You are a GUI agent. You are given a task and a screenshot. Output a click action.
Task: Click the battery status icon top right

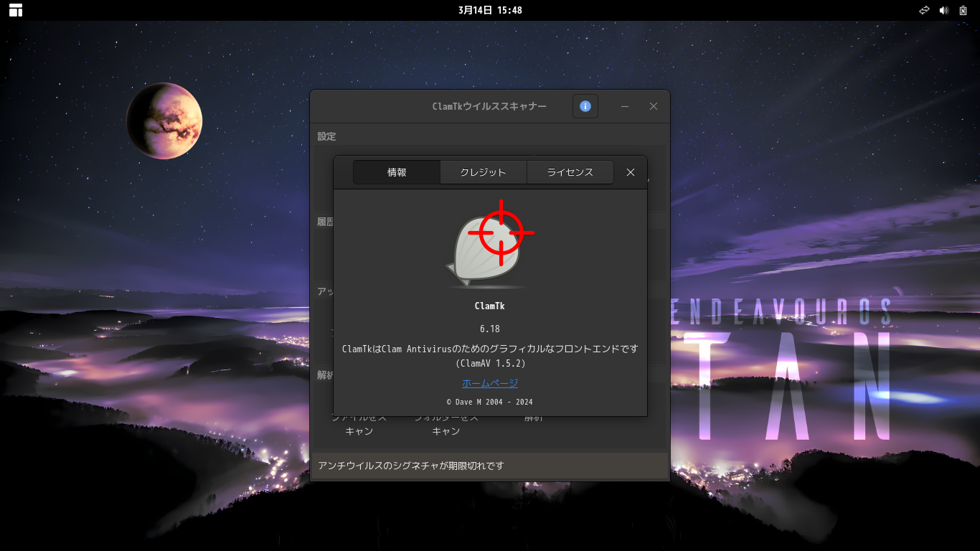[x=963, y=10]
